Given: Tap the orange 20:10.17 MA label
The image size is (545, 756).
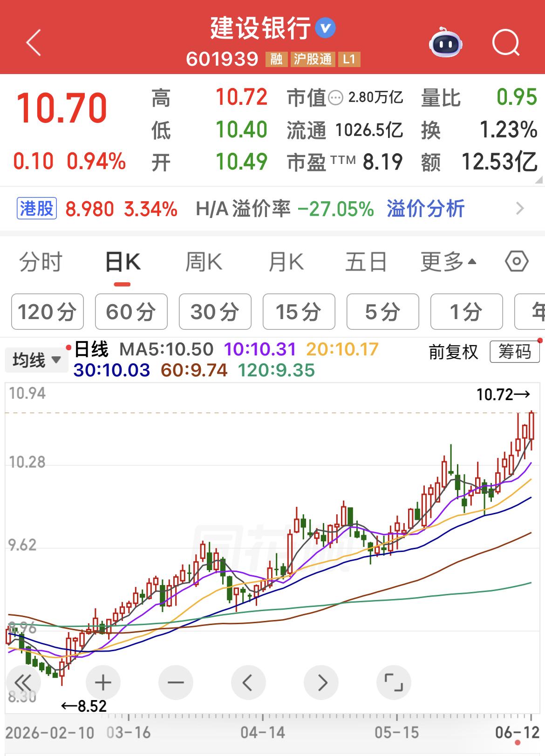Looking at the screenshot, I should coord(342,349).
